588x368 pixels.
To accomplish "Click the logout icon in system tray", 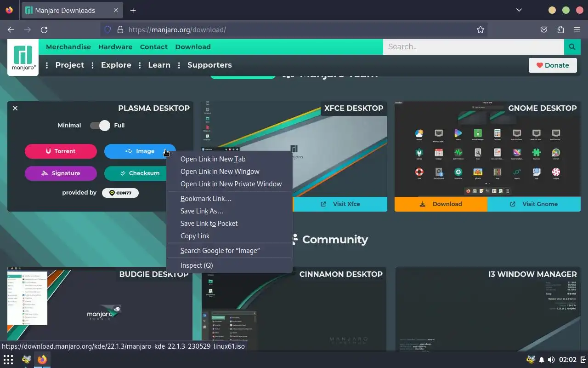I will 583,360.
